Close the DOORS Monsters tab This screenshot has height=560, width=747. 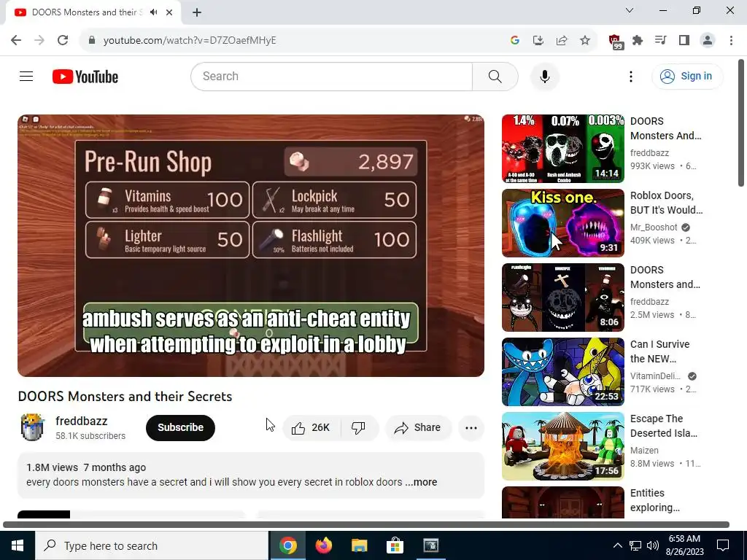coord(169,12)
